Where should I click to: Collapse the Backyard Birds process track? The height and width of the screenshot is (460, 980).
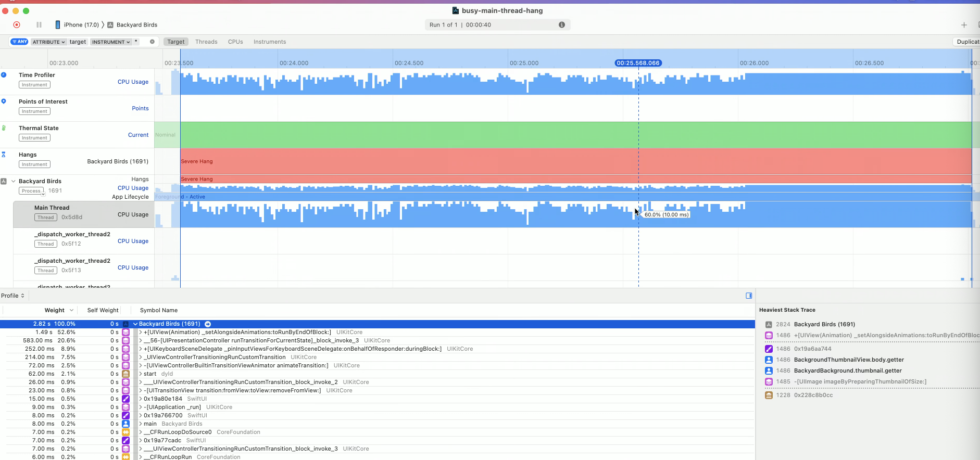[x=13, y=181]
